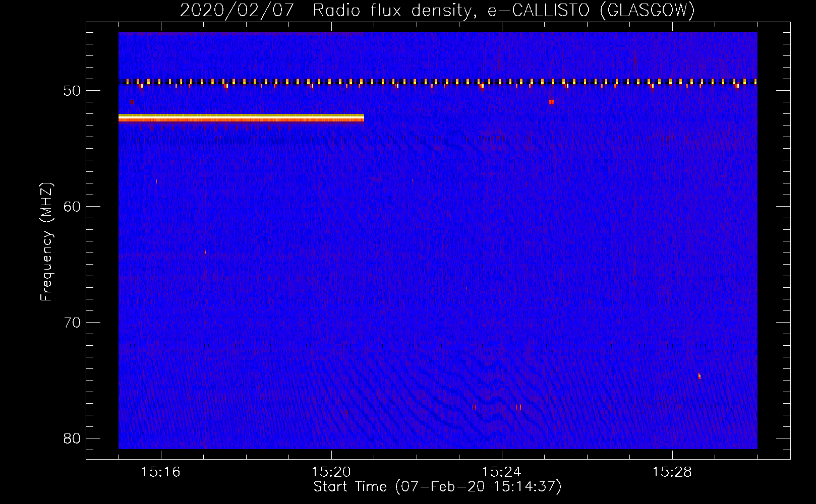Click the Frequency (MHZ) axis label
The image size is (816, 504).
tap(46, 241)
